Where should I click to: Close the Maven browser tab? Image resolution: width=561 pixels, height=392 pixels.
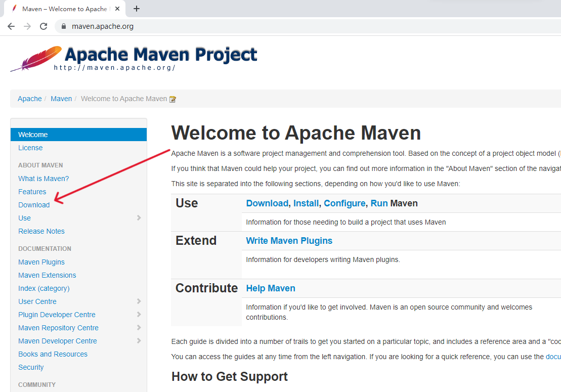117,9
